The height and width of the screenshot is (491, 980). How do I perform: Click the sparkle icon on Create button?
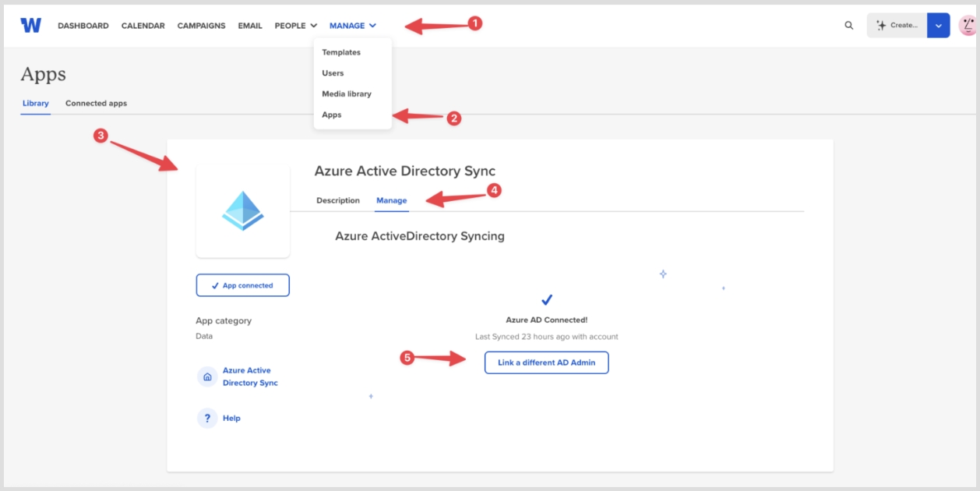pos(881,25)
